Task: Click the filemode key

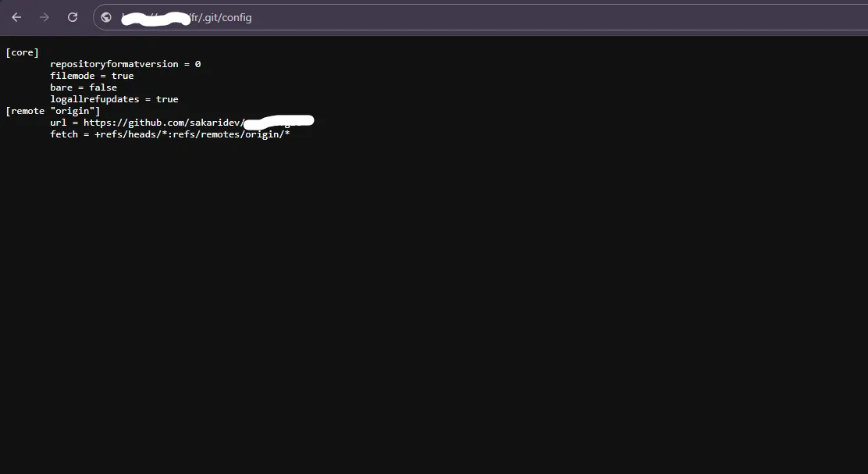Action: click(73, 76)
